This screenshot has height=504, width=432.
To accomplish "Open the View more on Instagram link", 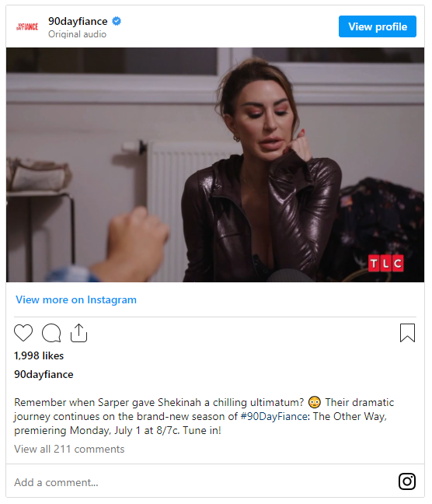I will pos(76,299).
